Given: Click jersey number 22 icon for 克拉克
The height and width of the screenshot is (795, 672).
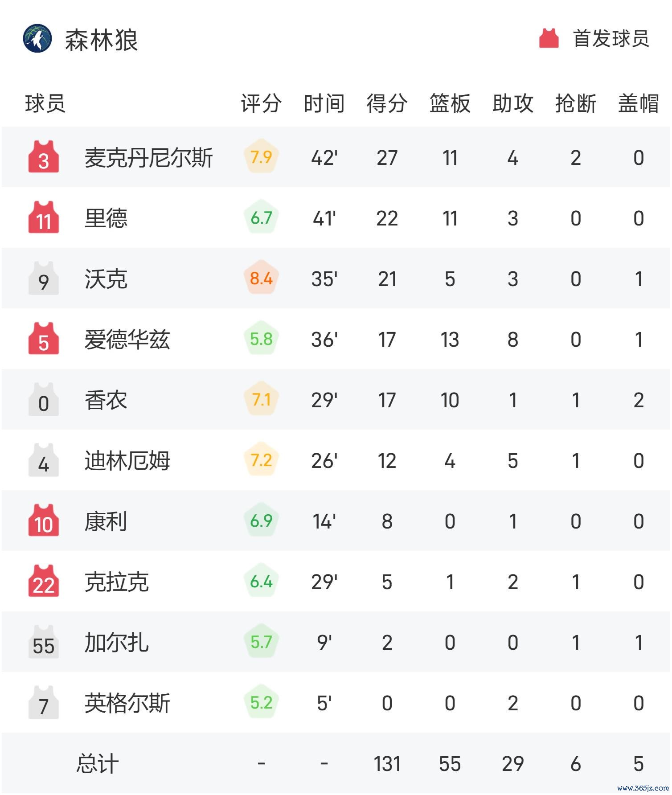Looking at the screenshot, I should (44, 581).
